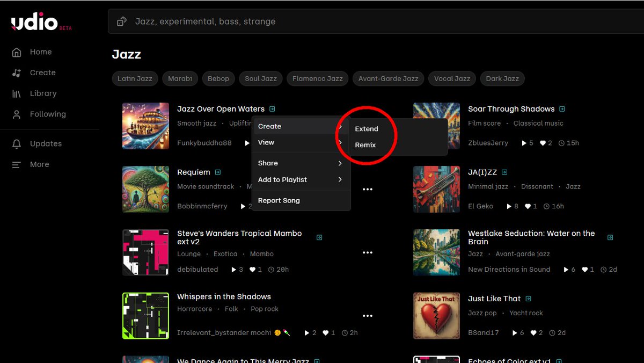The width and height of the screenshot is (644, 363).
Task: Open the Soar Through Shadows title
Action: coord(511,109)
